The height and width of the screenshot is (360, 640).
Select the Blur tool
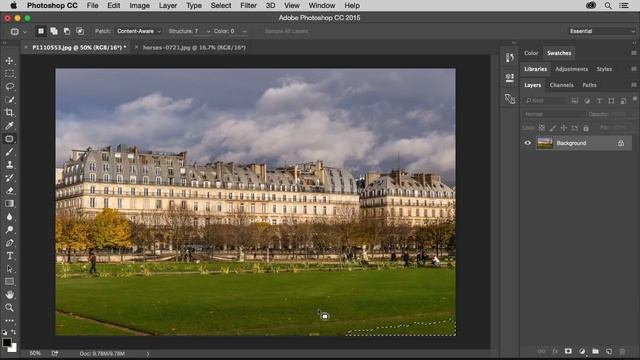pyautogui.click(x=9, y=217)
